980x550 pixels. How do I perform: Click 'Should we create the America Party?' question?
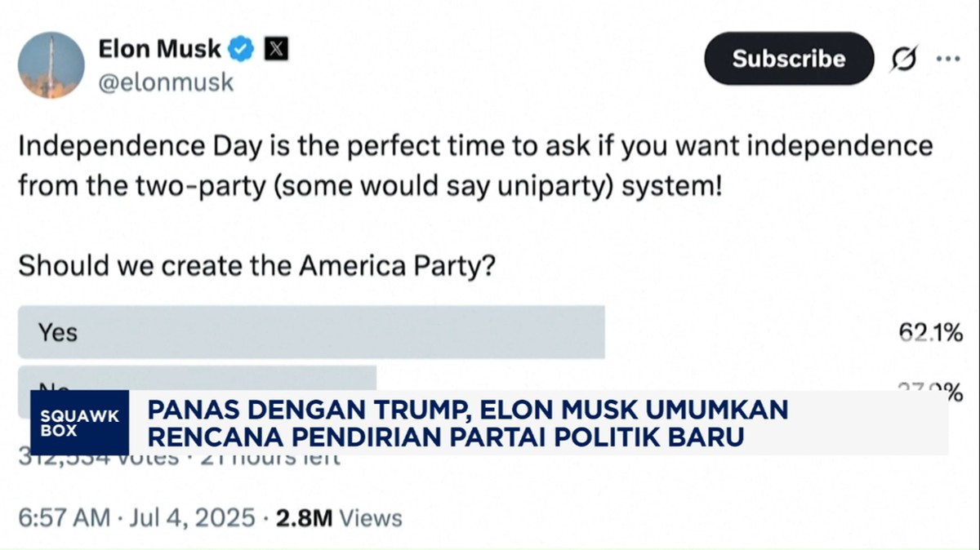pos(256,266)
